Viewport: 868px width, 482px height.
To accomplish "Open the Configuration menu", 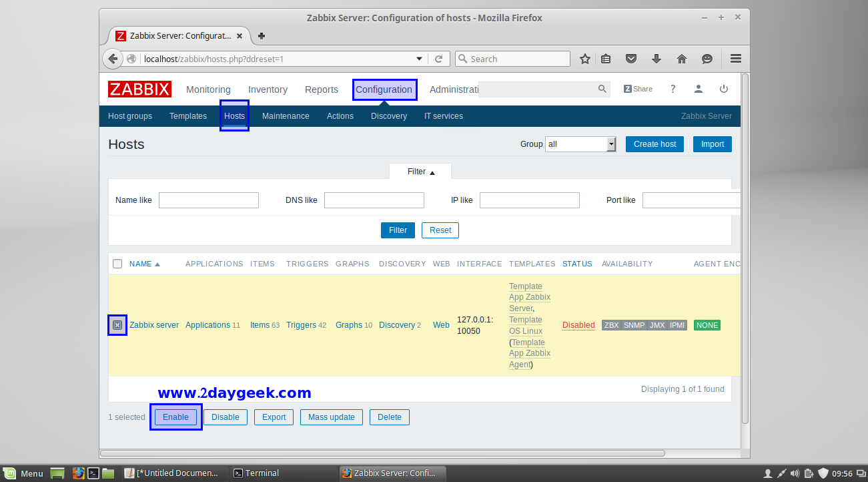I will point(384,89).
